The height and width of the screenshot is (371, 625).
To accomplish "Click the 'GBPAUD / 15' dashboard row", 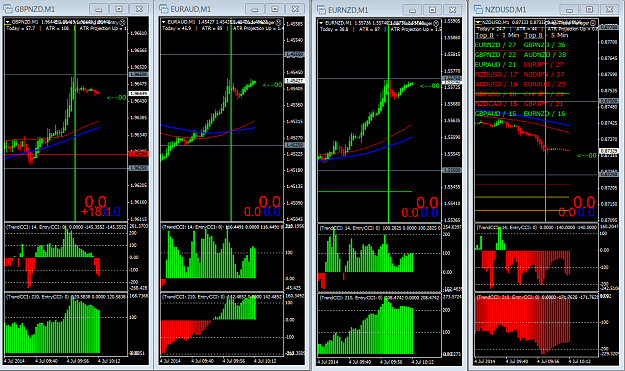I will (x=495, y=114).
